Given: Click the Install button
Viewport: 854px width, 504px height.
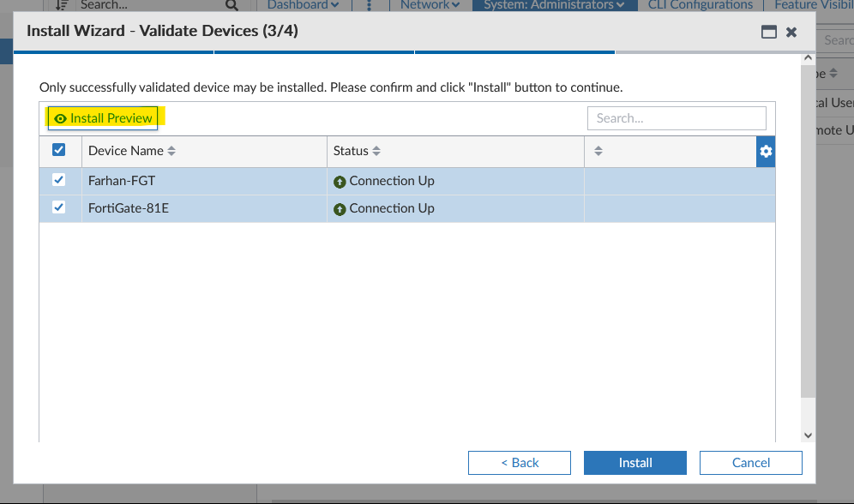Looking at the screenshot, I should pyautogui.click(x=635, y=463).
